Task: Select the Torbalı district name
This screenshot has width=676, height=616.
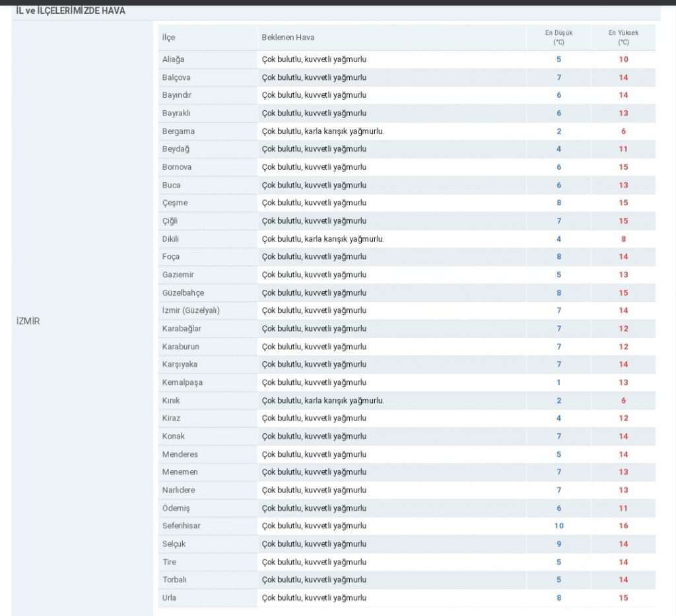Action: (174, 580)
